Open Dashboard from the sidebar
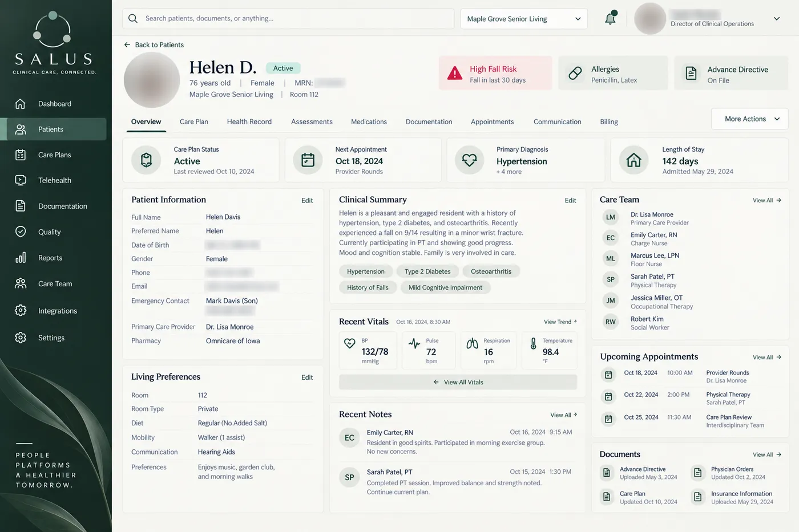Image resolution: width=799 pixels, height=532 pixels. 56,104
